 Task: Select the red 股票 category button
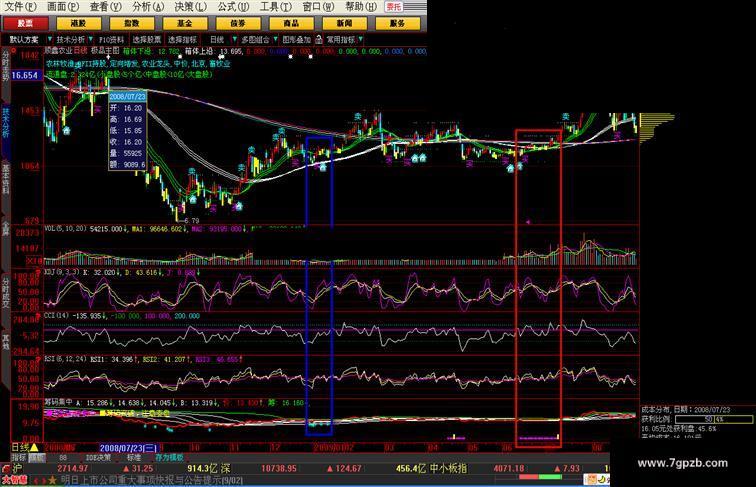tap(26, 23)
